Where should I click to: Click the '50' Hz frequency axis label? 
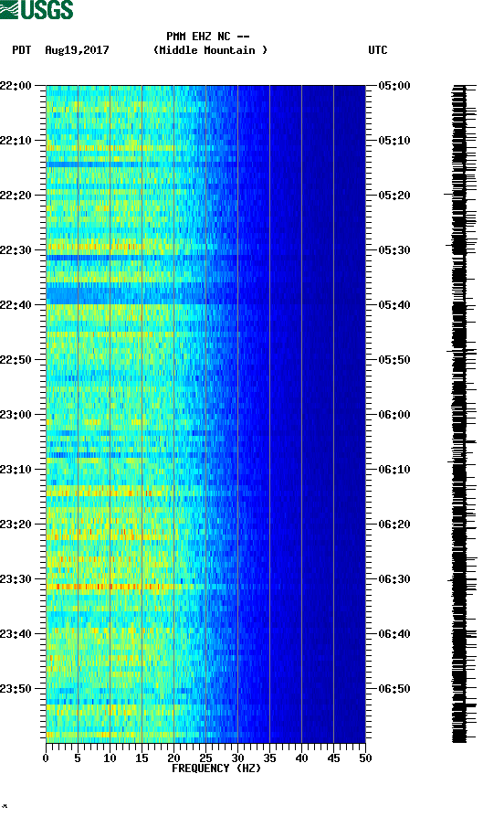pyautogui.click(x=365, y=758)
